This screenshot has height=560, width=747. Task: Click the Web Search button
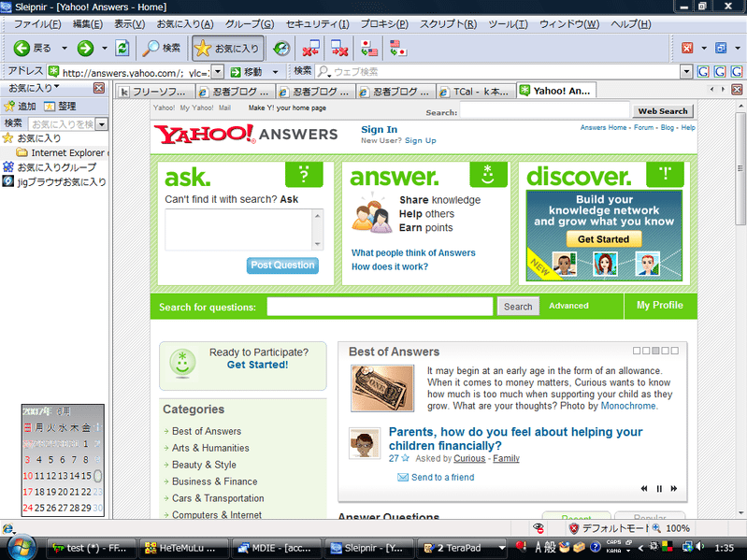[663, 111]
